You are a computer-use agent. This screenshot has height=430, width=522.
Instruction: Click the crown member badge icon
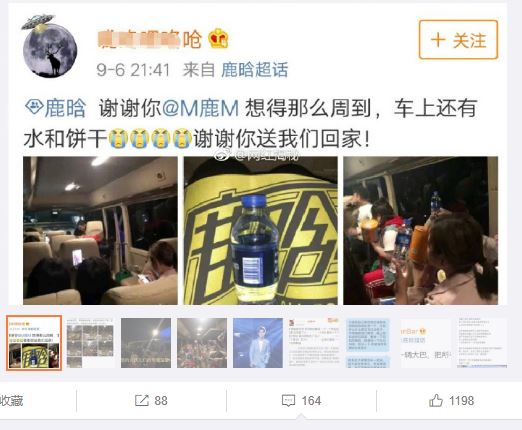218,38
